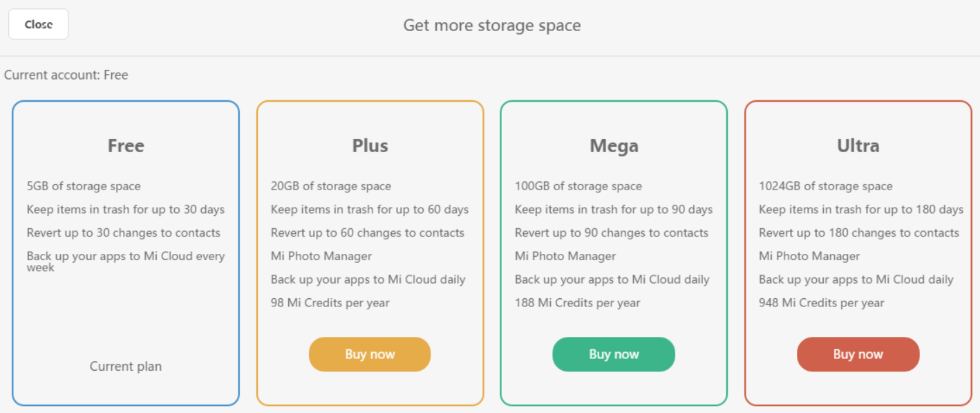Click the 'Current account: Free' text
This screenshot has width=980, height=413.
pyautogui.click(x=66, y=75)
